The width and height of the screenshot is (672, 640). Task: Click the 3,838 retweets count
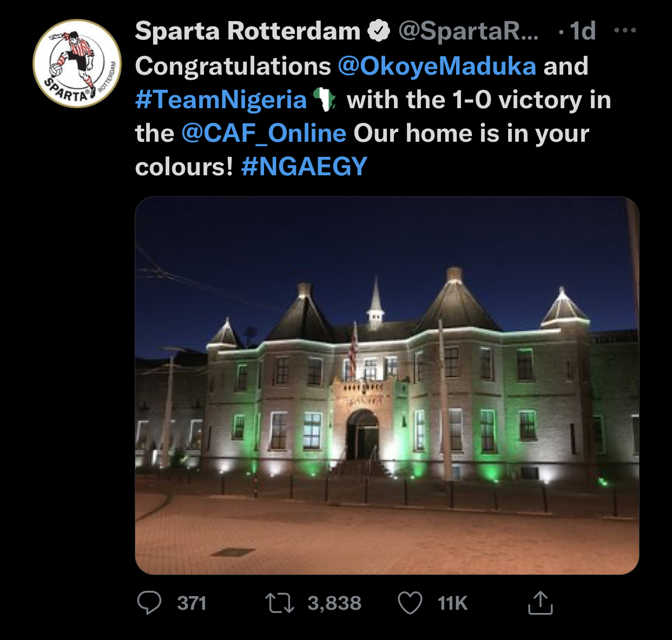[x=334, y=603]
